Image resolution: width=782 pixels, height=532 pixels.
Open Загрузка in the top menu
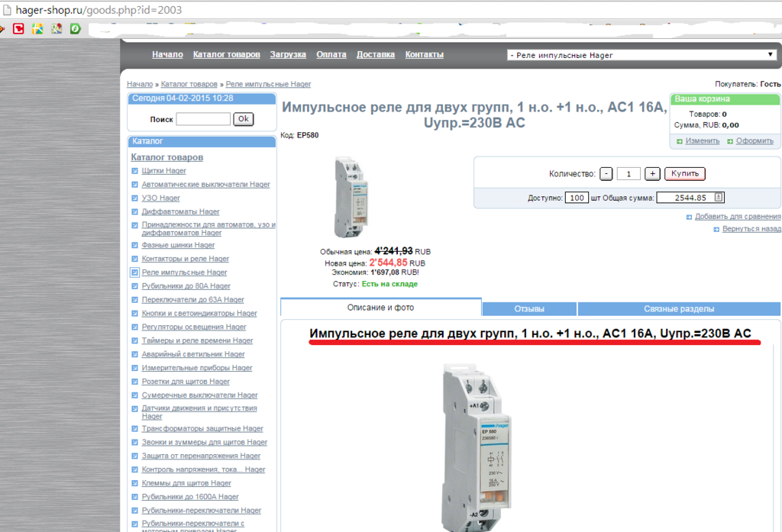pyautogui.click(x=288, y=54)
